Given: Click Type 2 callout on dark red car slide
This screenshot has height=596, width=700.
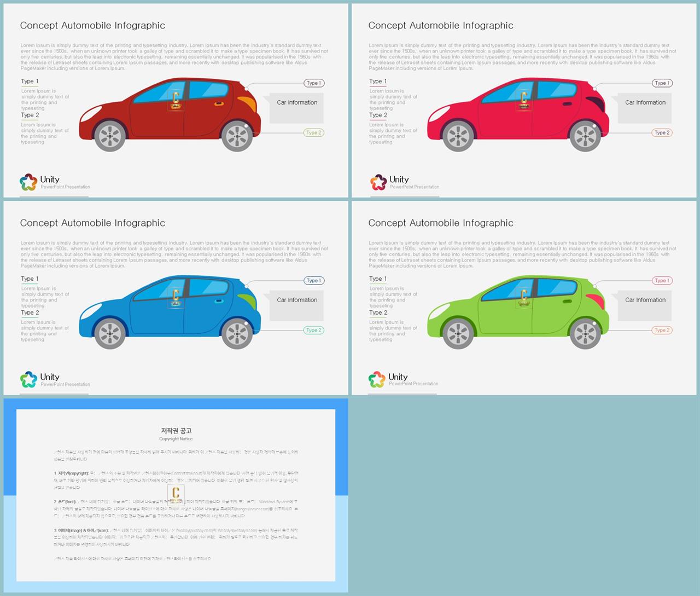Looking at the screenshot, I should 314,132.
